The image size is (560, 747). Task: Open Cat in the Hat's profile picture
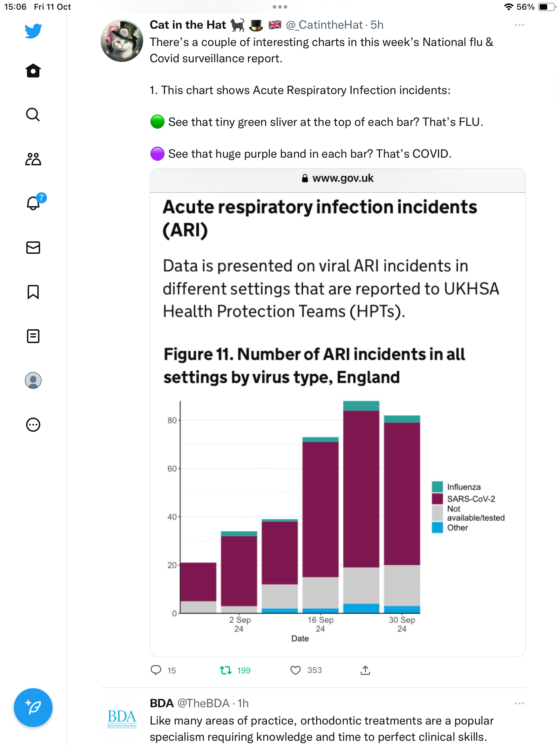point(122,40)
